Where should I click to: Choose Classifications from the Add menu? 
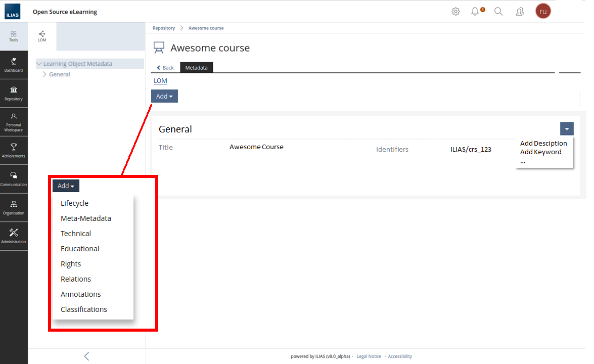[84, 309]
